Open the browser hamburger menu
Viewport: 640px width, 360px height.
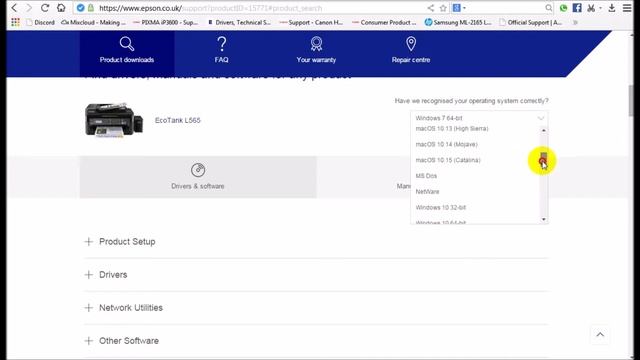[627, 8]
